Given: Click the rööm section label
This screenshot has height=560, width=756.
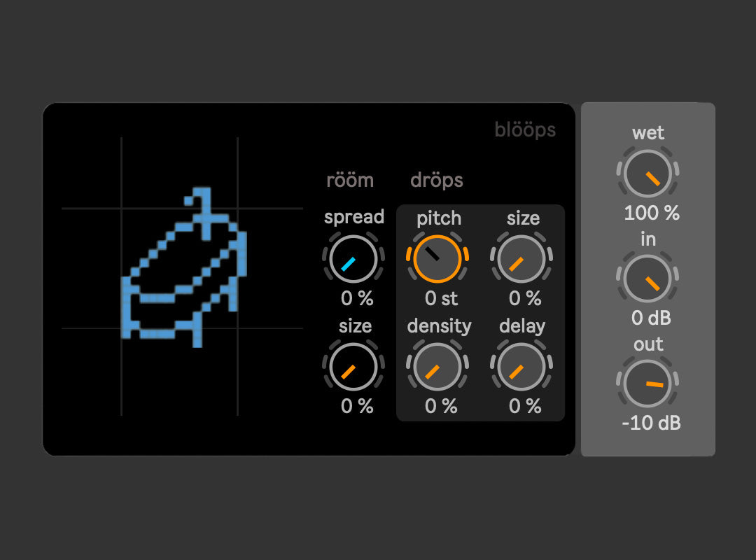Looking at the screenshot, I should point(350,181).
